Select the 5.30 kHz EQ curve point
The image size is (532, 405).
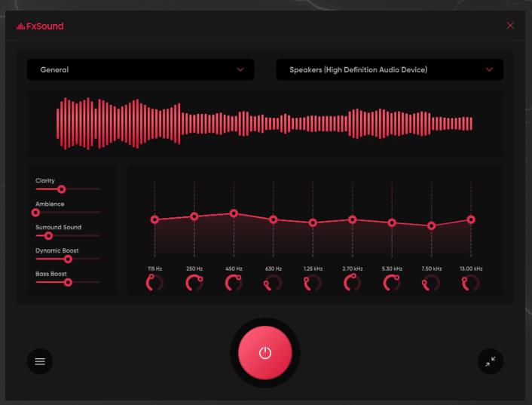point(392,222)
